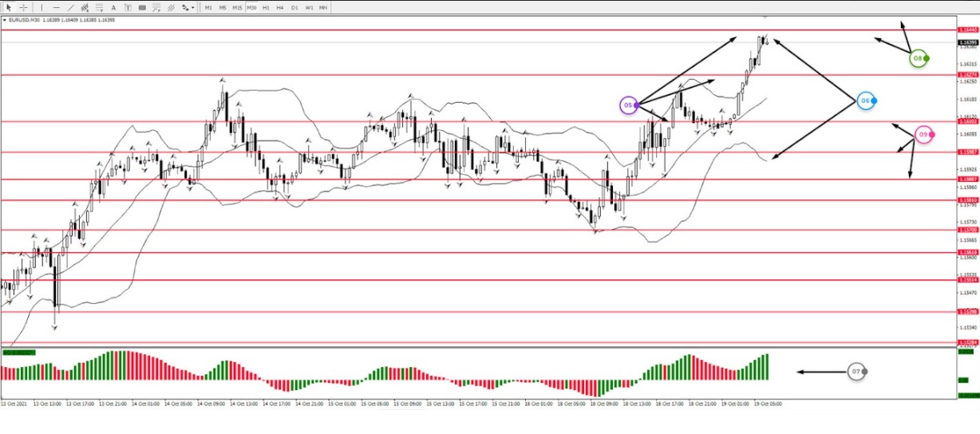Click the M15 timeframe button
Image resolution: width=980 pixels, height=434 pixels.
coord(237,7)
